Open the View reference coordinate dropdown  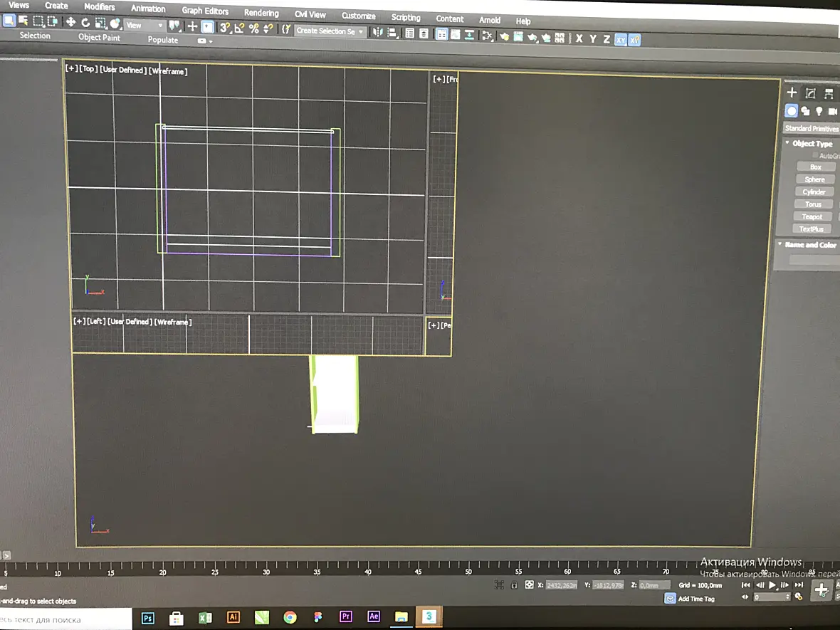click(145, 25)
